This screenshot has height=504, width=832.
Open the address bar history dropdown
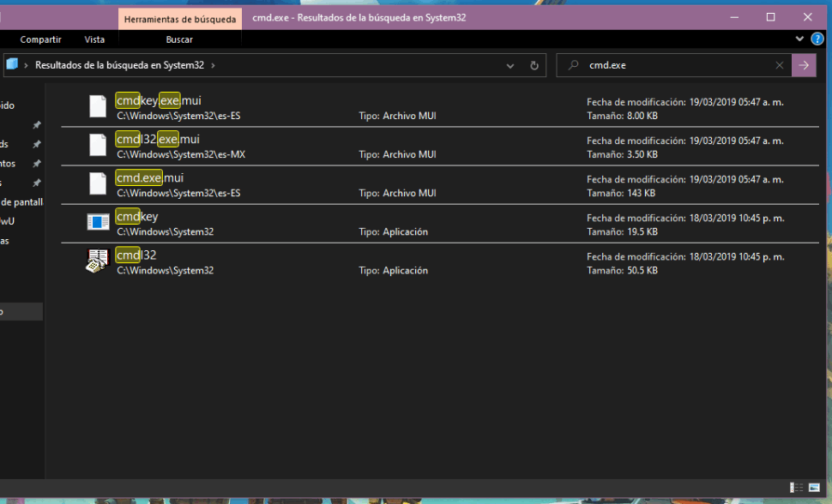pyautogui.click(x=509, y=66)
